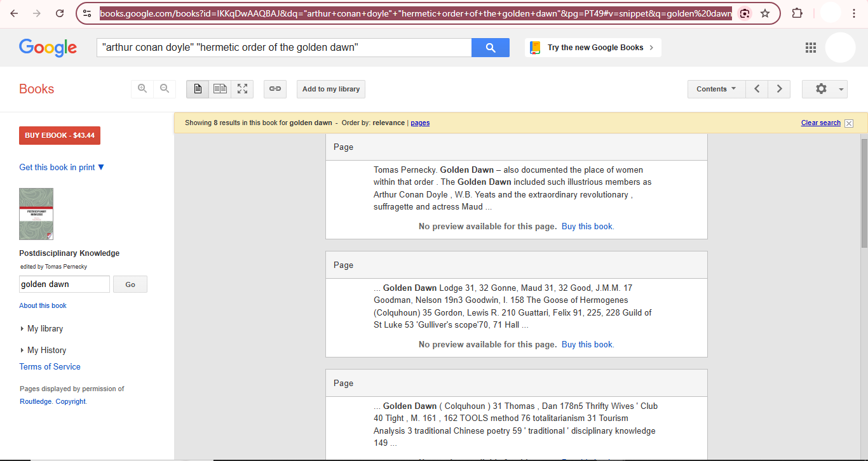Click the blue search magnifier button
The height and width of the screenshot is (461, 868).
[x=490, y=48]
